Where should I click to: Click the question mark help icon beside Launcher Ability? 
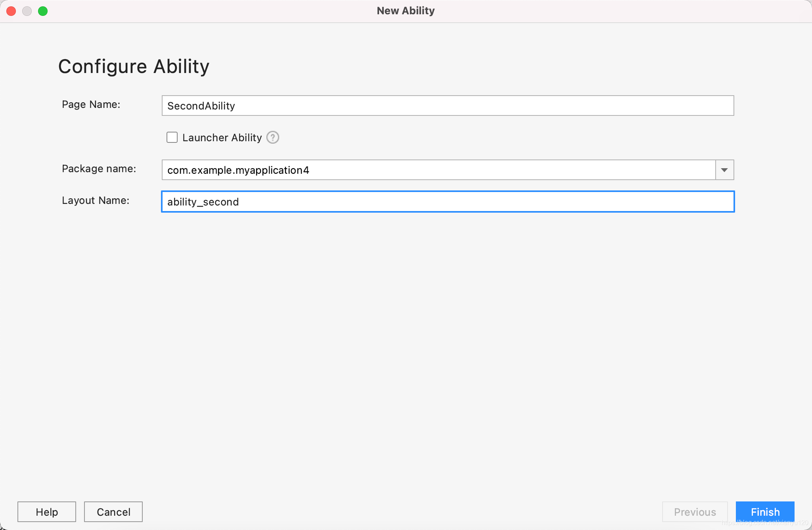pos(273,137)
